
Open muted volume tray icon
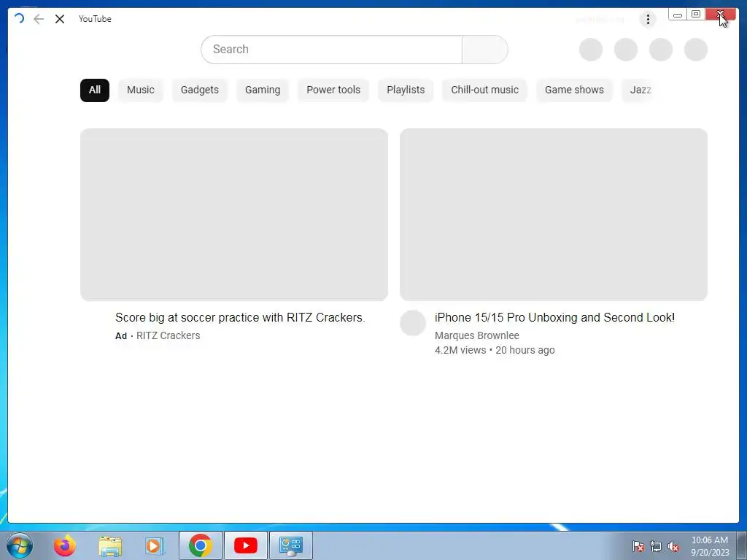click(x=673, y=546)
